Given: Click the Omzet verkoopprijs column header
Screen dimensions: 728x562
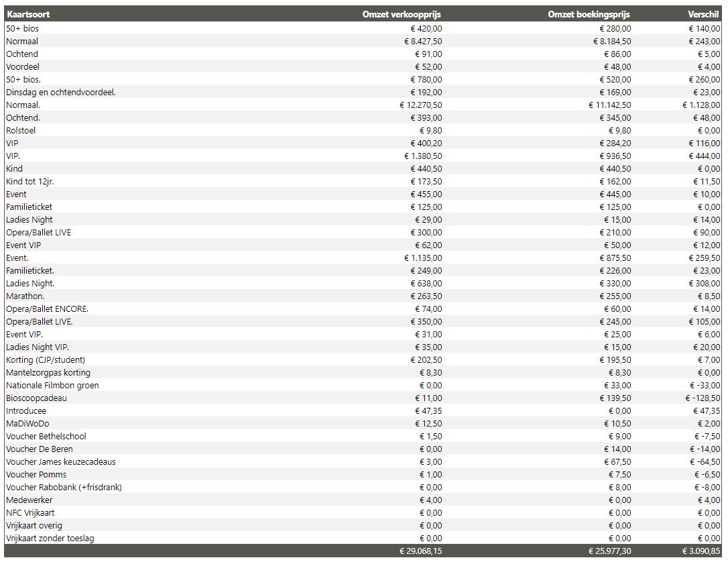Looking at the screenshot, I should tap(402, 14).
